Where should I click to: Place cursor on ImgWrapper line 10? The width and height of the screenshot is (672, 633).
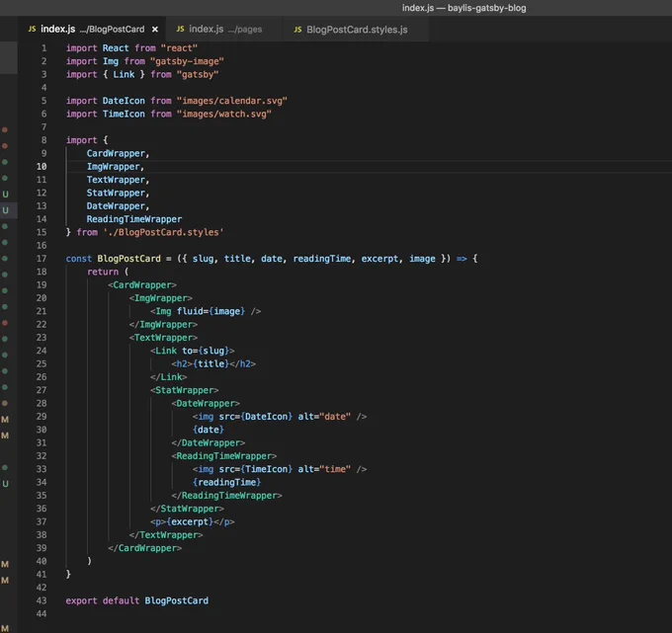pyautogui.click(x=113, y=167)
